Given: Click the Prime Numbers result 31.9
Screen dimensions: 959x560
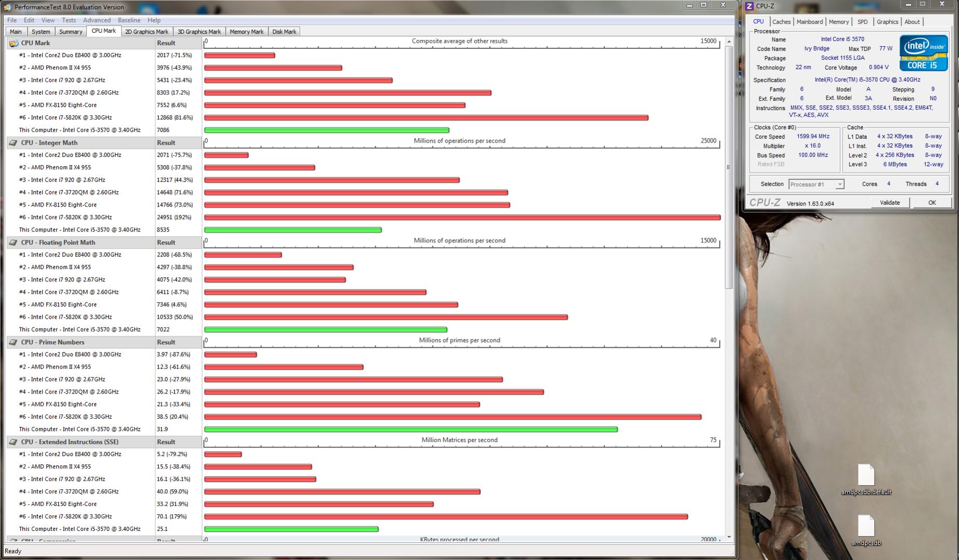Looking at the screenshot, I should (162, 429).
